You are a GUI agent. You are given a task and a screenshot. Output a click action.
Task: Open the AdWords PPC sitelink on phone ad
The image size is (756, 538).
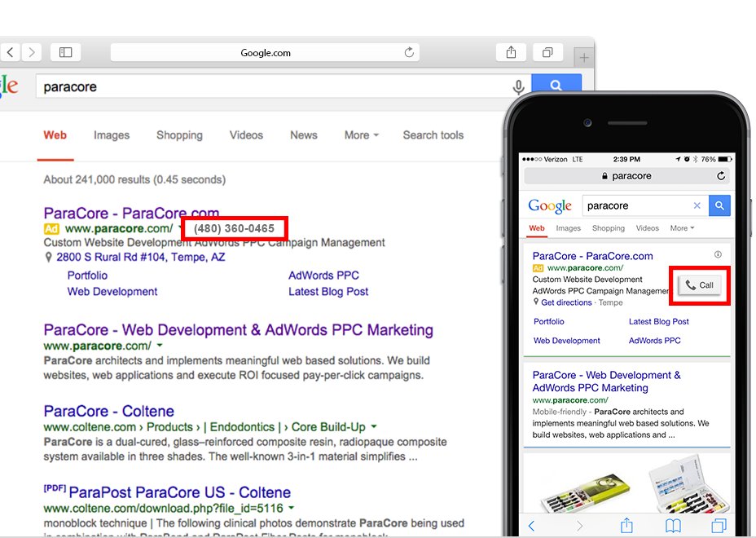click(654, 341)
